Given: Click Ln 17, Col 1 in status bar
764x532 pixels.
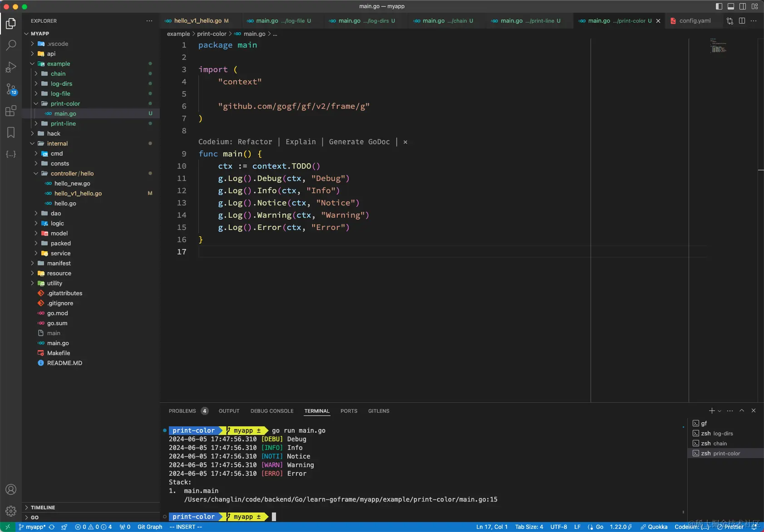Looking at the screenshot, I should 492,527.
